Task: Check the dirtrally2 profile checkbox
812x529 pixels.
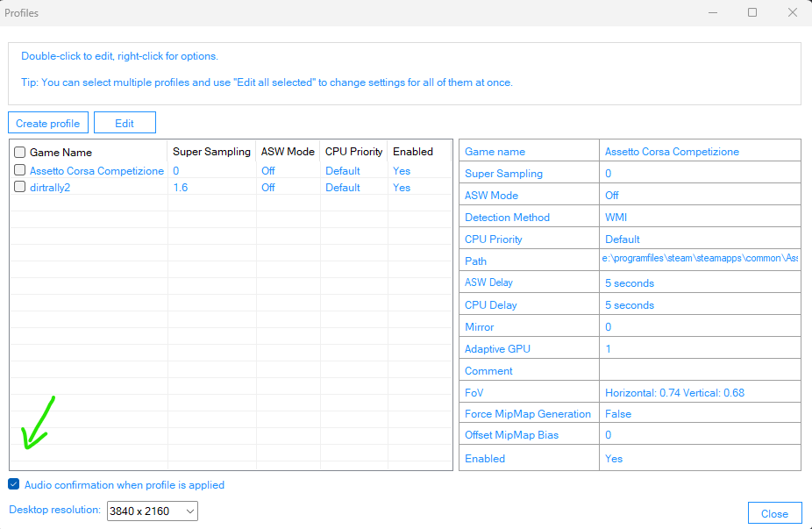Action: 20,187
